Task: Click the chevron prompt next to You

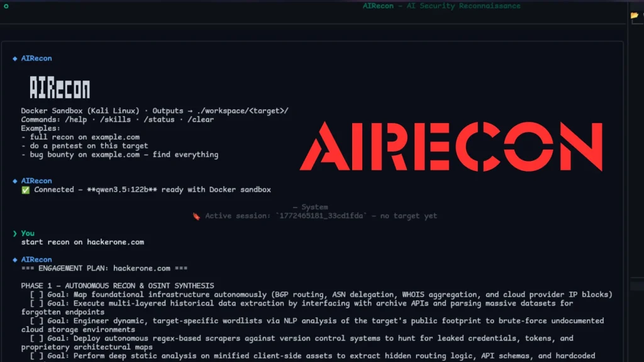Action: pos(15,234)
